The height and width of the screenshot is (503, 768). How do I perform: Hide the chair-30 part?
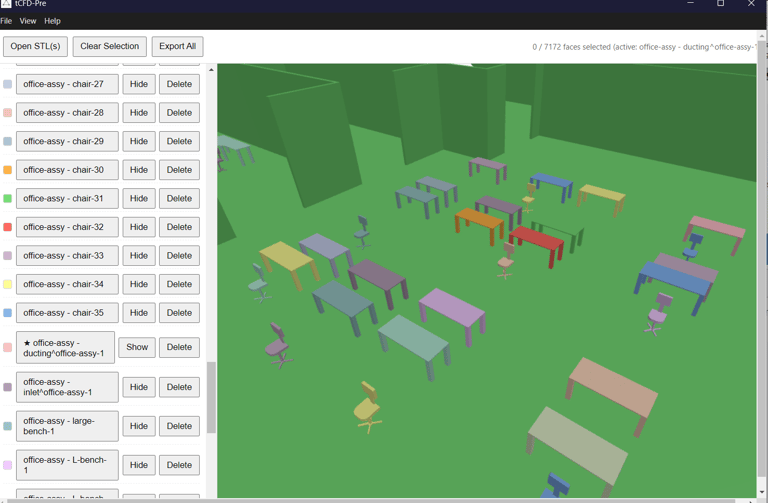(139, 170)
